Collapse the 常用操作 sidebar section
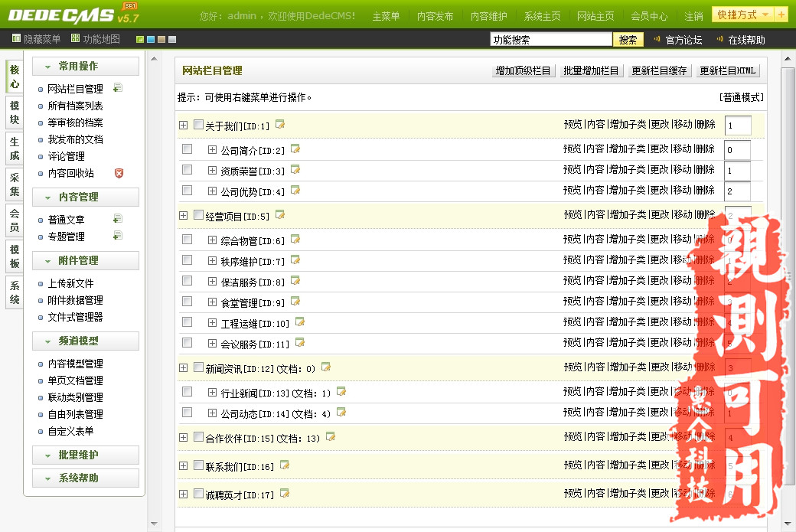 pos(85,66)
